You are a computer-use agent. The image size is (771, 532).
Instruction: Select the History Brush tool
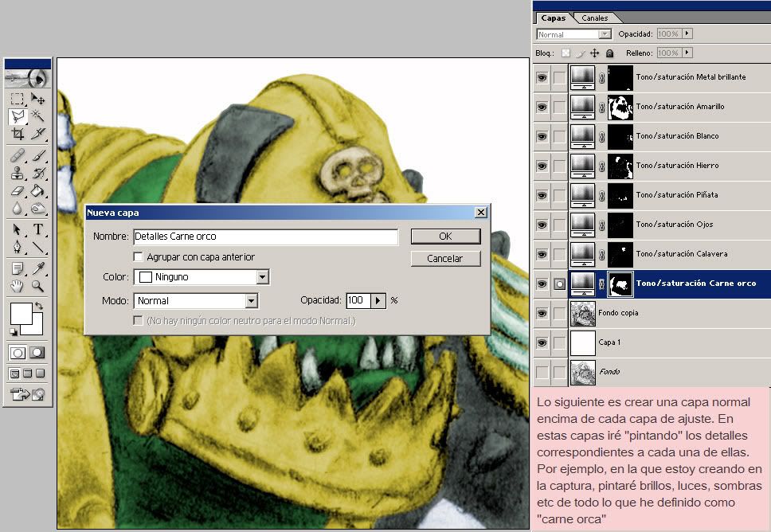(38, 173)
